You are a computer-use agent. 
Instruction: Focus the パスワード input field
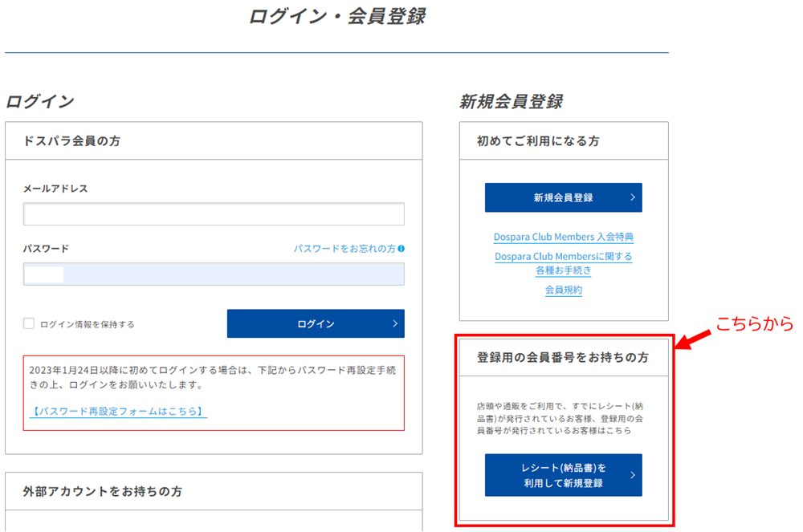[x=214, y=274]
